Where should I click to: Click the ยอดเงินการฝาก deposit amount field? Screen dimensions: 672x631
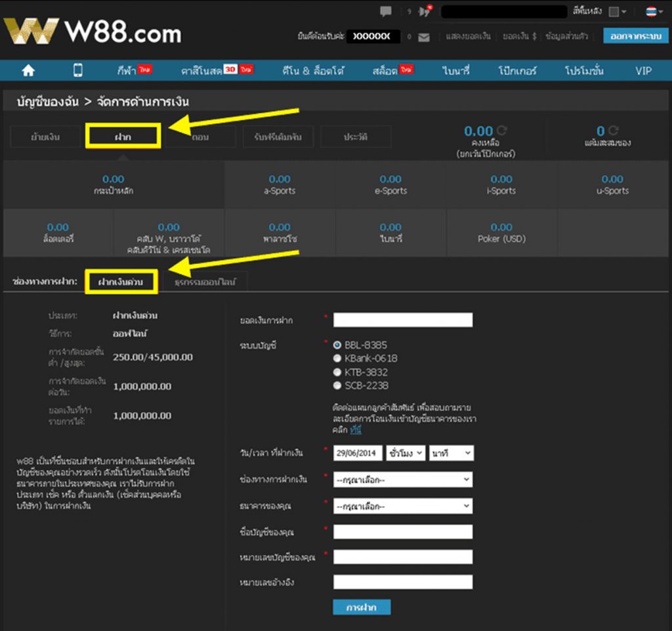402,320
